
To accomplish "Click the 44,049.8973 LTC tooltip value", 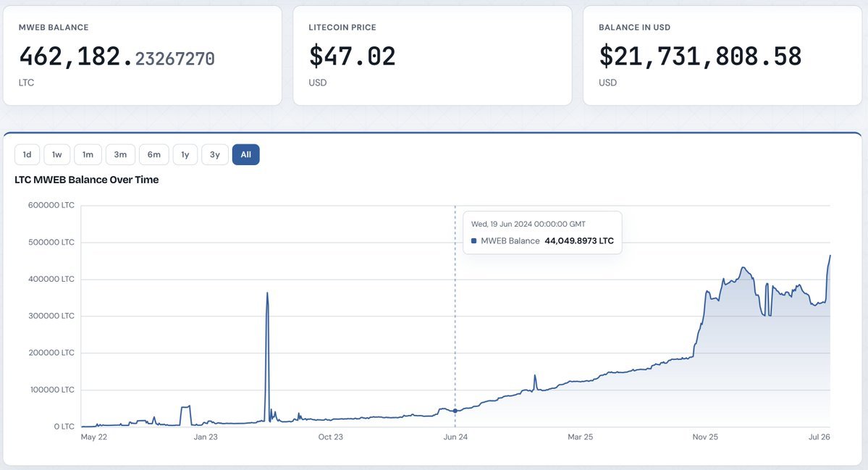I will pos(579,241).
